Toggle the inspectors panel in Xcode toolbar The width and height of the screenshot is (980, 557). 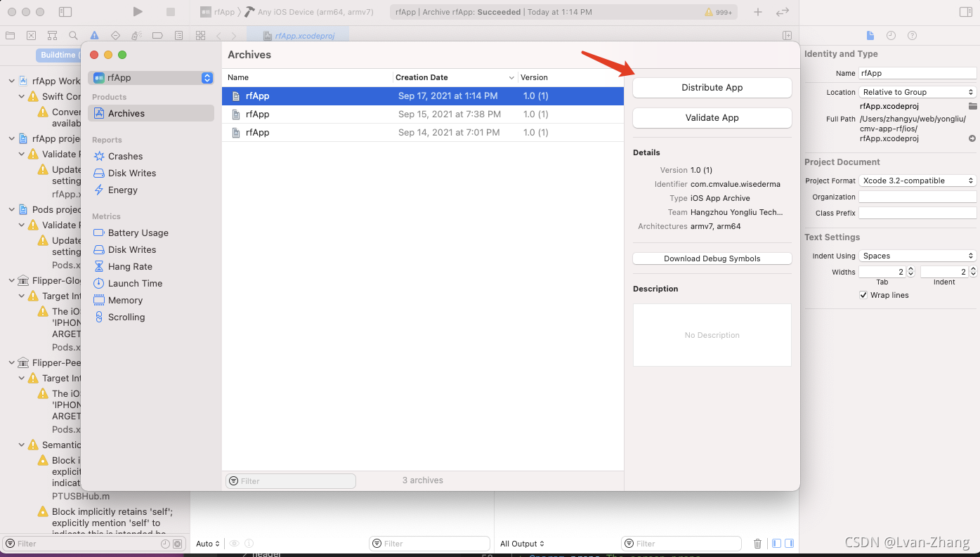966,12
